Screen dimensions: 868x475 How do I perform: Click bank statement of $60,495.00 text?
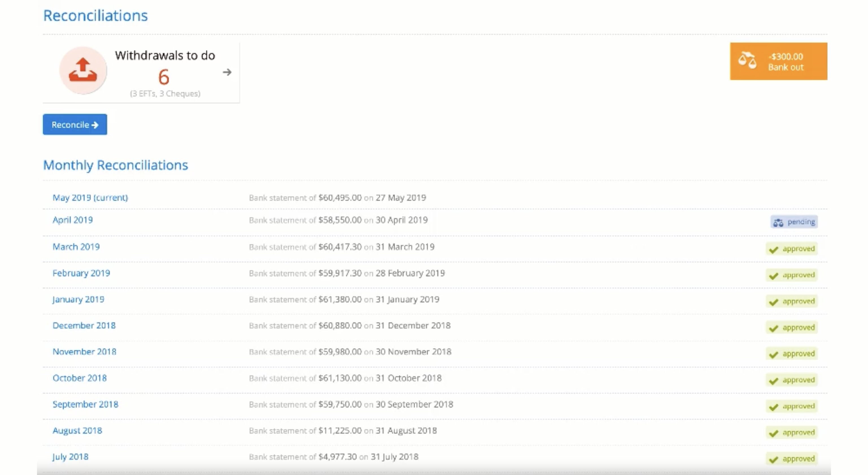338,198
